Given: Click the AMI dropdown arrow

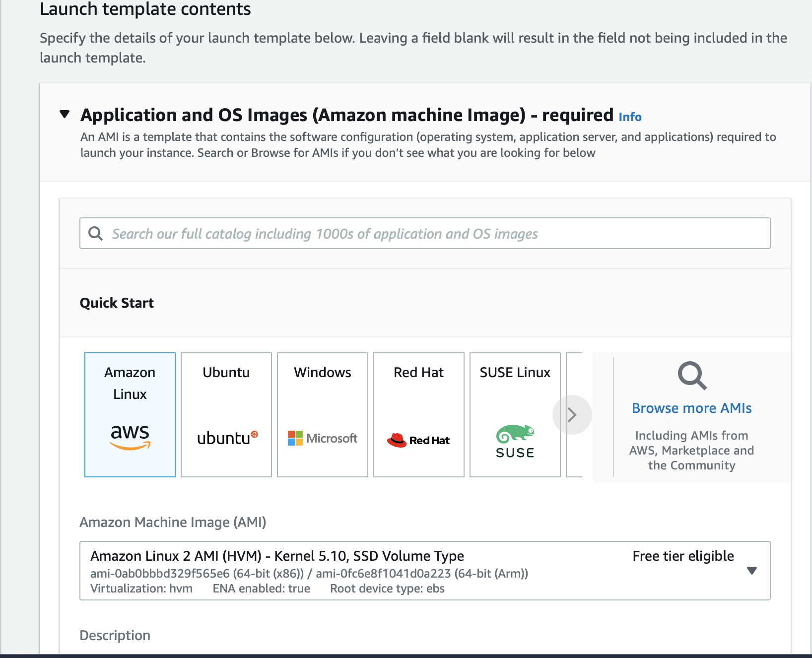Looking at the screenshot, I should pos(752,571).
